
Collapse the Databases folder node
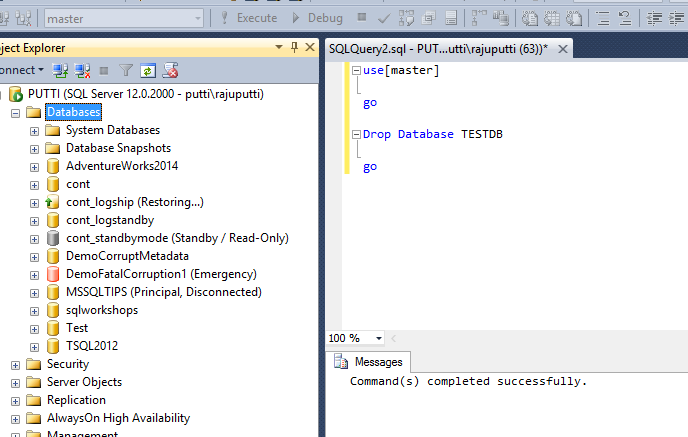point(15,113)
